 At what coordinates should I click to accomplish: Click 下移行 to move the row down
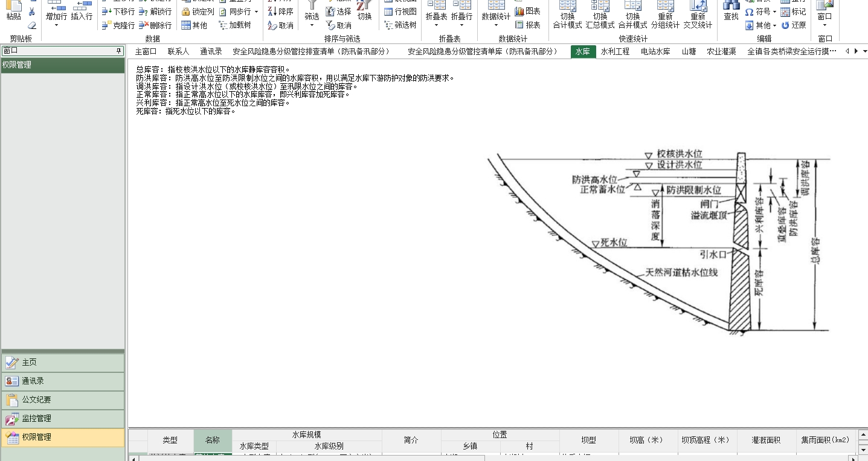(118, 11)
